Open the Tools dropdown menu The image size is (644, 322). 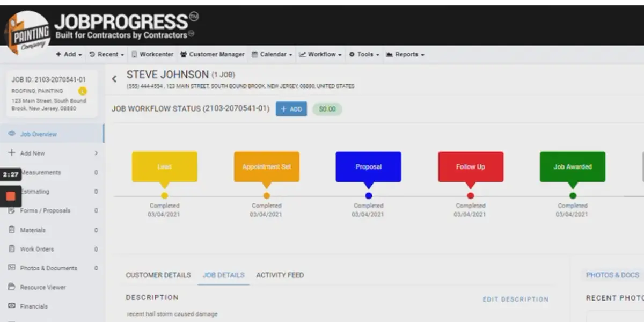pyautogui.click(x=364, y=55)
